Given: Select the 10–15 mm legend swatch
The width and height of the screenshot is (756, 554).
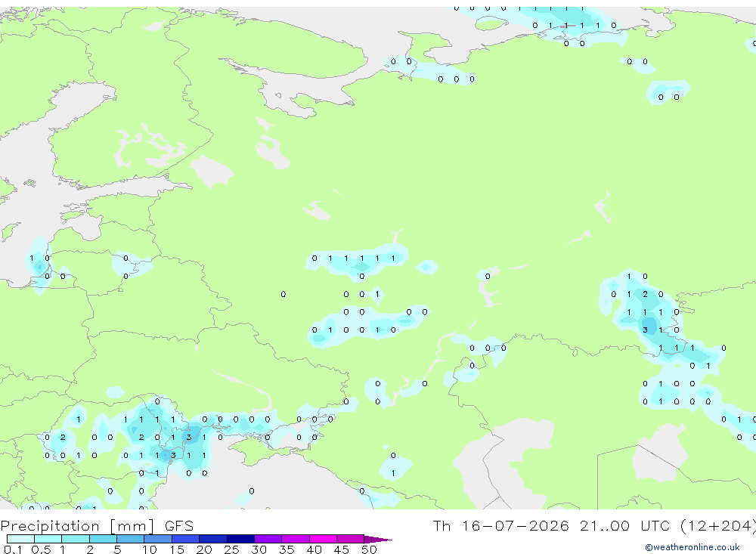Looking at the screenshot, I should pos(158,539).
